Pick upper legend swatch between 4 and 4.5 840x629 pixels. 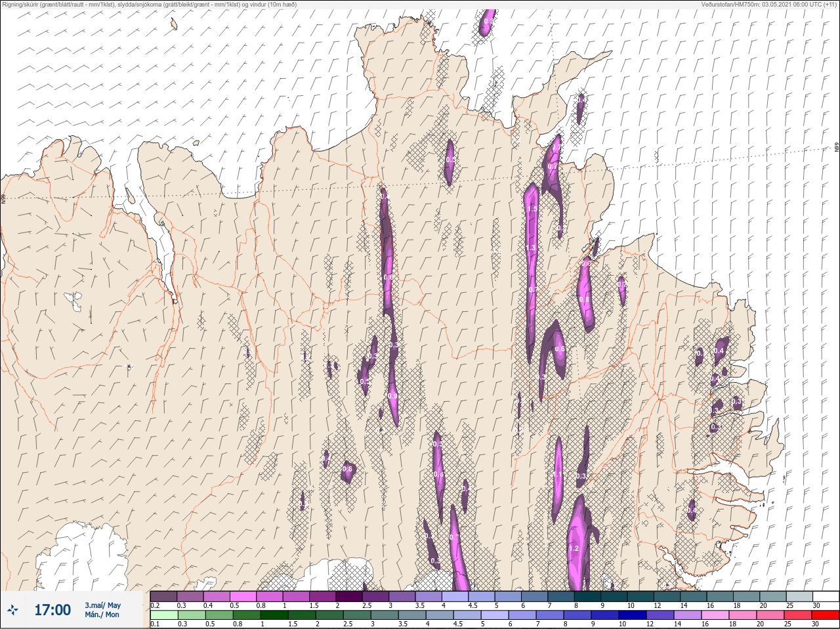[x=456, y=597]
